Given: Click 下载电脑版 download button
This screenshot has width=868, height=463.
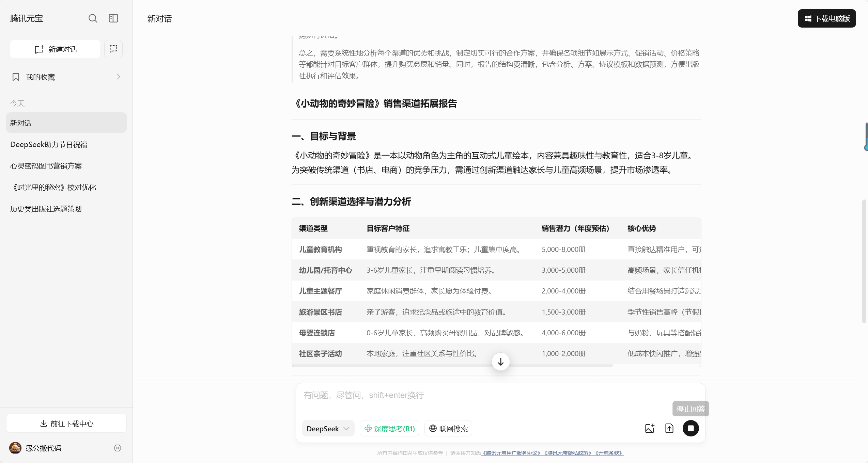Looking at the screenshot, I should [826, 18].
